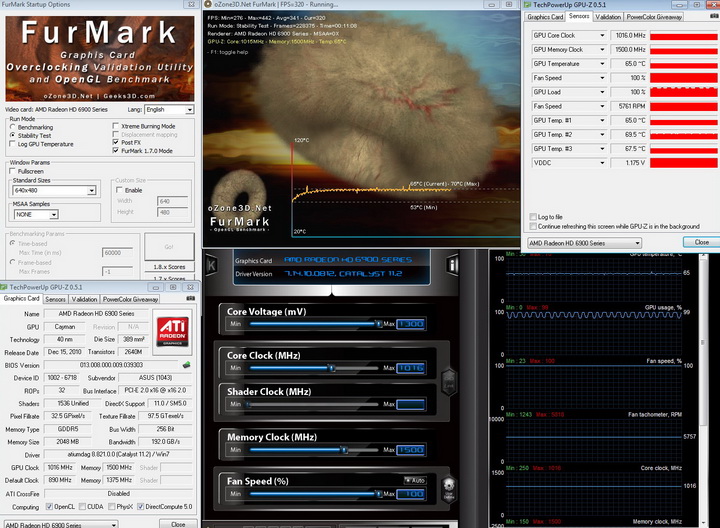Click the BIOS save icon in GPU-Z
The height and width of the screenshot is (528, 720).
186,364
